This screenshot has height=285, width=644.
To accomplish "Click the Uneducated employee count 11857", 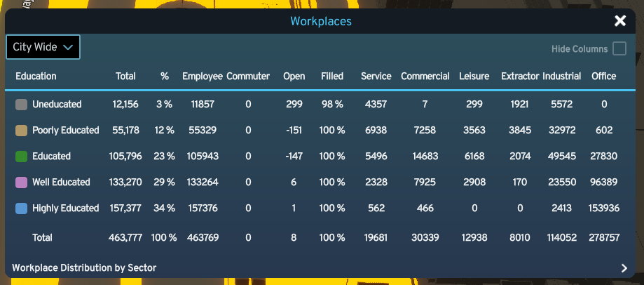I will tap(203, 105).
